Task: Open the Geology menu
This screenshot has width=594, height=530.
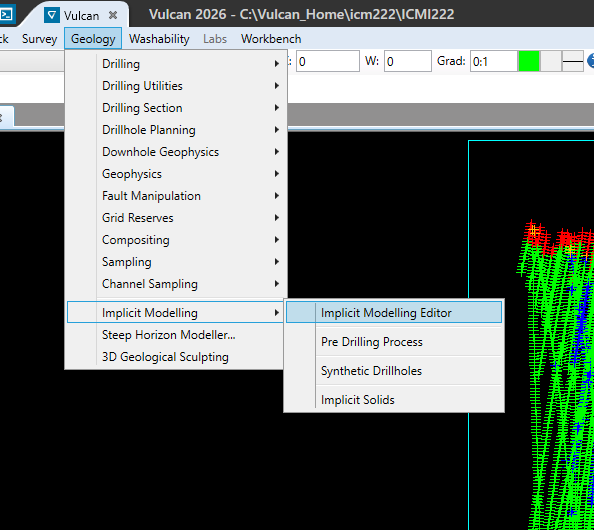Action: coord(93,39)
